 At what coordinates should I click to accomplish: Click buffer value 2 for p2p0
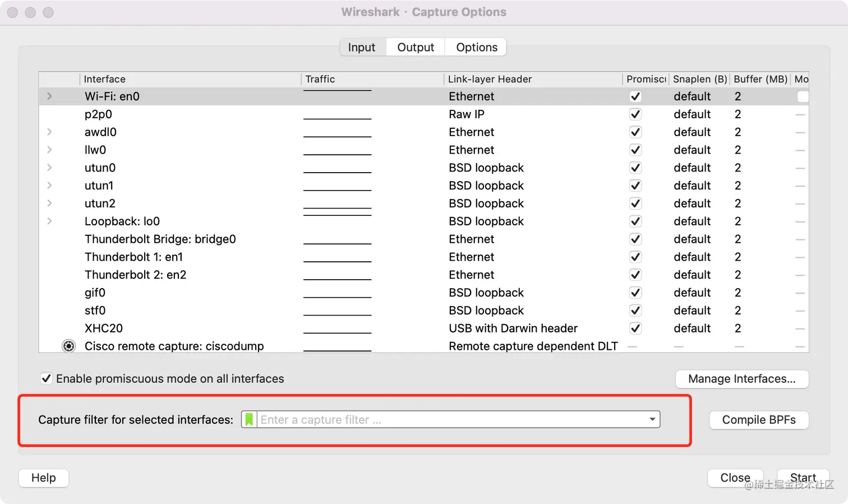point(738,114)
